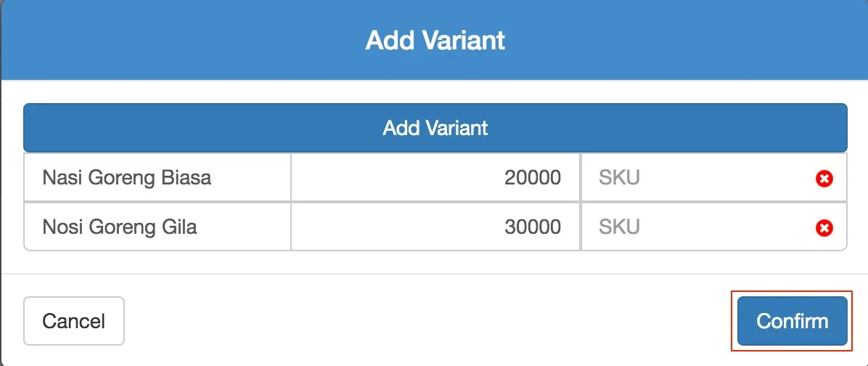Place cursor in first row's SKU placeholder
868x366 pixels.
click(x=619, y=178)
